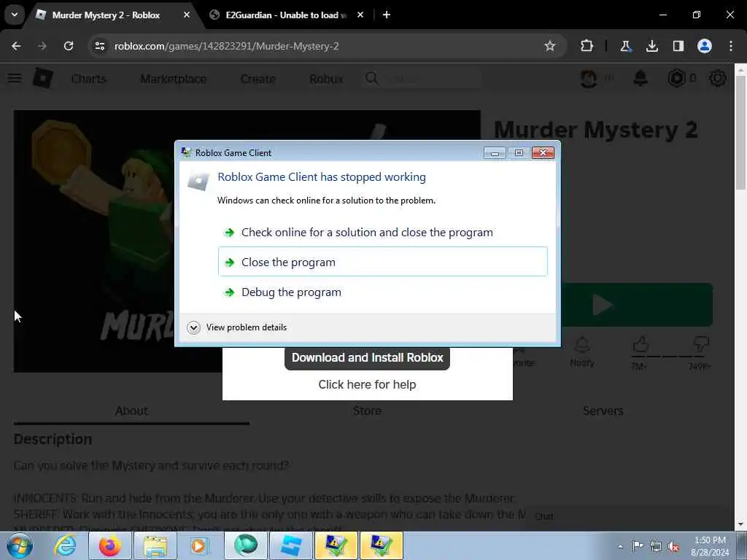The image size is (747, 560).
Task: Open Roblox notifications bell
Action: point(640,78)
